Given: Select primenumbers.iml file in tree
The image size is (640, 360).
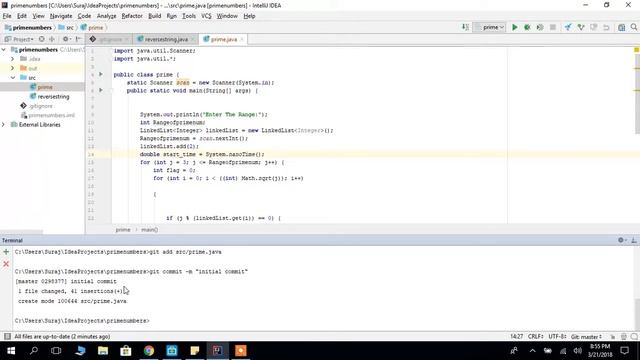Looking at the screenshot, I should [51, 115].
